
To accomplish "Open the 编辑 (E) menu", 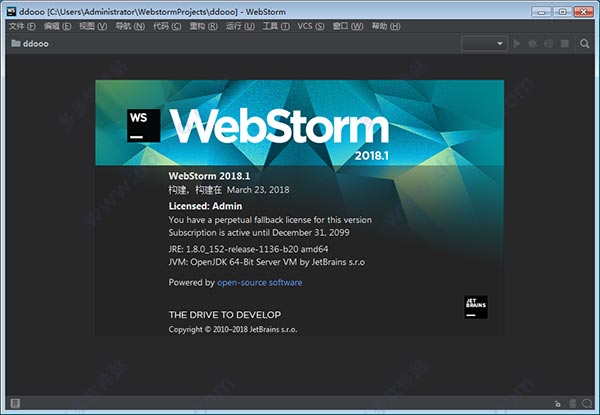I will (x=57, y=26).
